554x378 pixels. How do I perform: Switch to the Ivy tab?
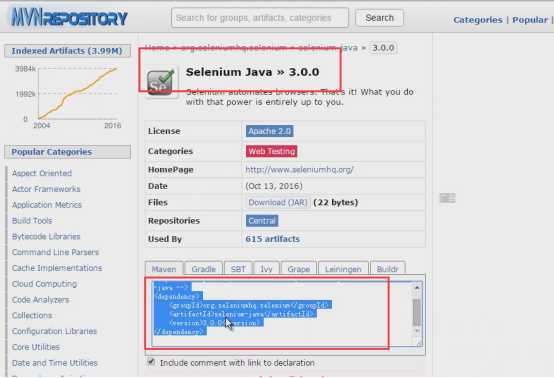[266, 269]
